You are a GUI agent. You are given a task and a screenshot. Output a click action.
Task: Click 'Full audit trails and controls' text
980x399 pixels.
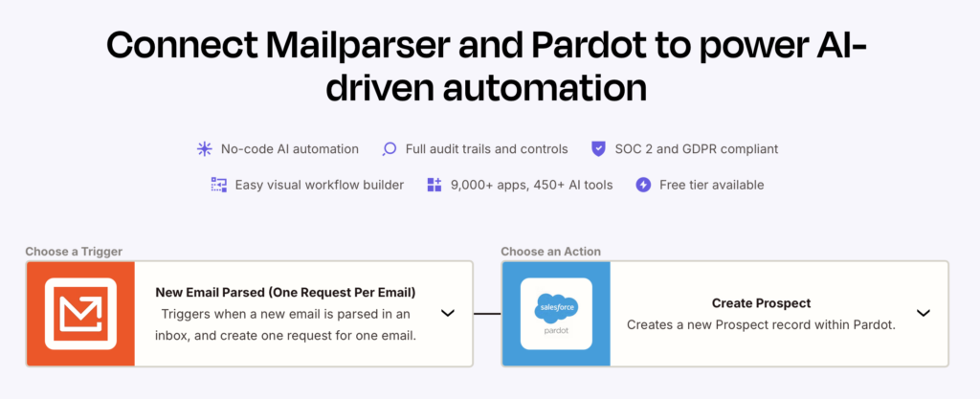coord(487,149)
